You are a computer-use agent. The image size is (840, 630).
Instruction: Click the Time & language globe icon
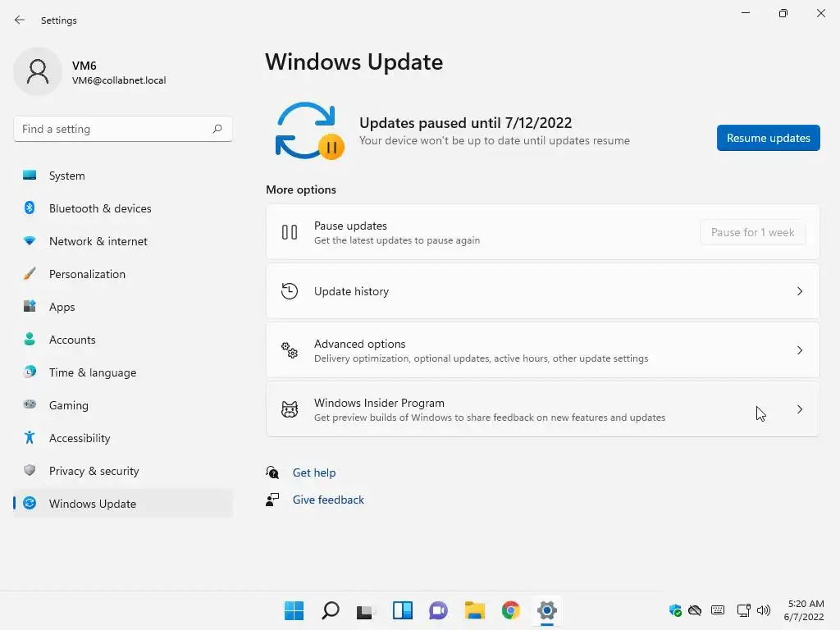(30, 372)
